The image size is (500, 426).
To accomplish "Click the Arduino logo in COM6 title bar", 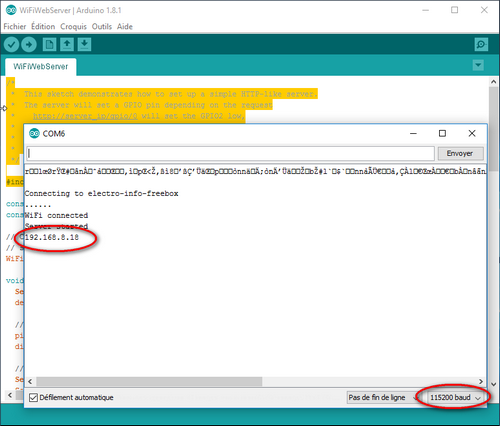I will click(x=34, y=133).
